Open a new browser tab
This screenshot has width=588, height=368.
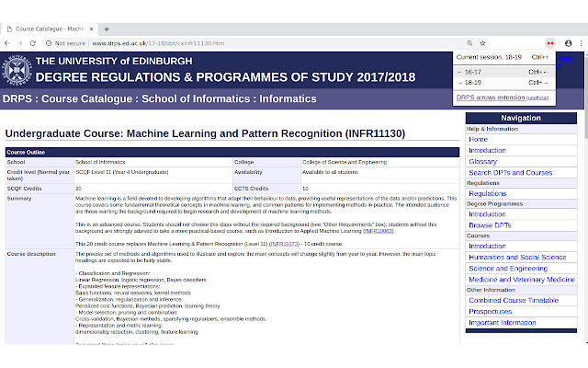point(107,29)
